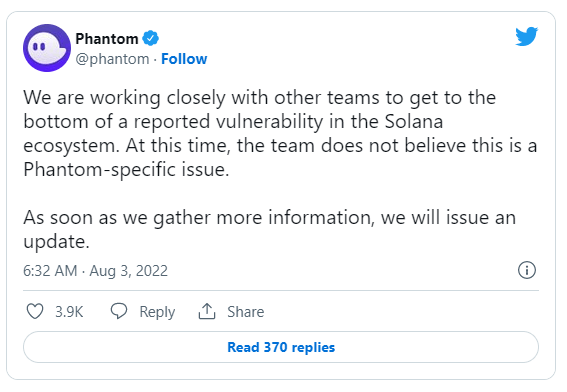The width and height of the screenshot is (567, 392).
Task: Click the share upload arrow icon
Action: tap(207, 311)
